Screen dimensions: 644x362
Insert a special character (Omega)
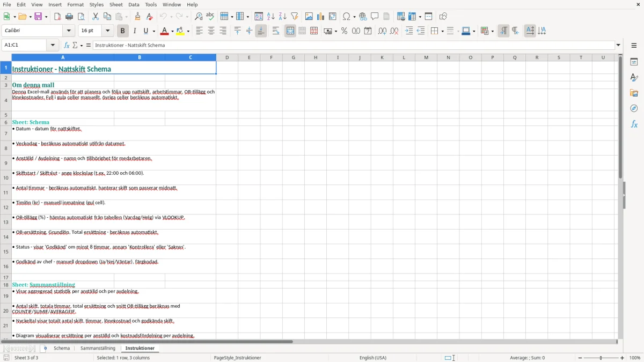click(x=346, y=17)
